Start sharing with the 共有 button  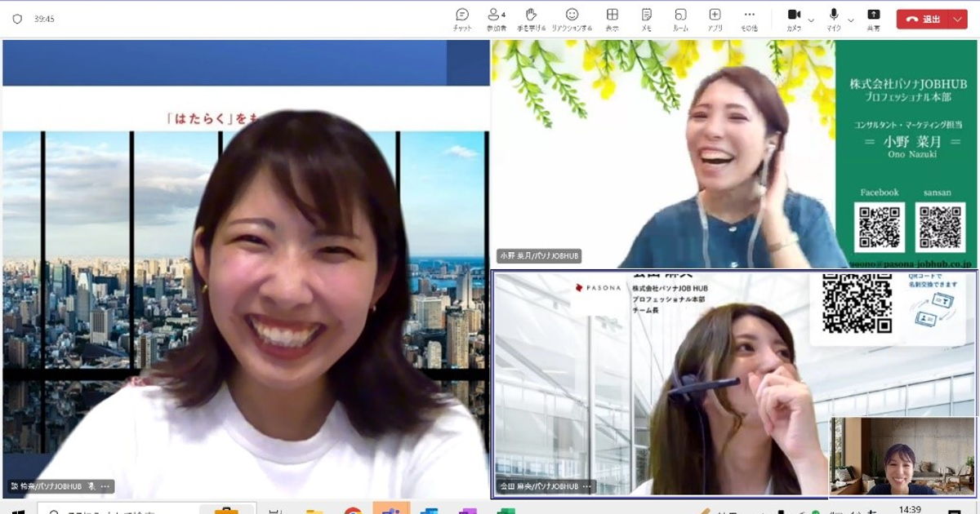873,20
